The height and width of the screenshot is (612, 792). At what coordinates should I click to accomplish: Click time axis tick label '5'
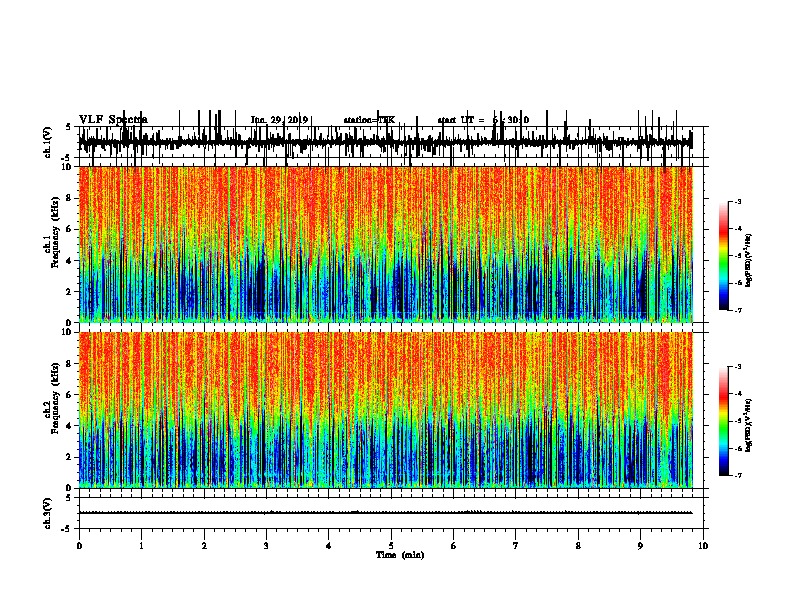[x=391, y=546]
